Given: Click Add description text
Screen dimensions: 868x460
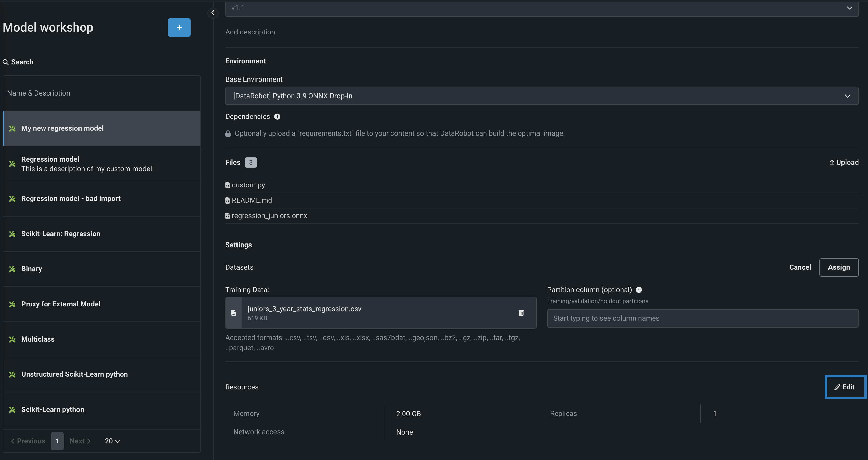Looking at the screenshot, I should 250,32.
